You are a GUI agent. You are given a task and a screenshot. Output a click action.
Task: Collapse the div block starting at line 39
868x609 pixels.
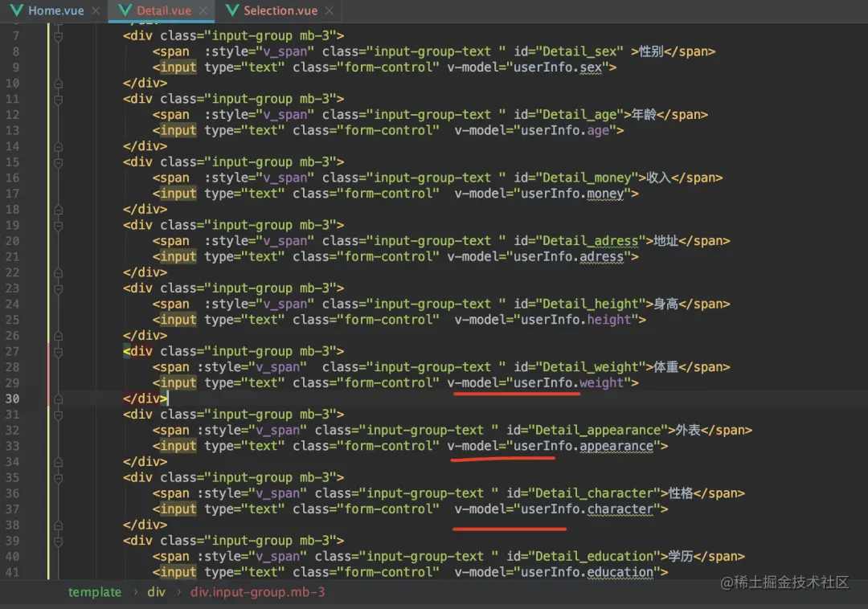click(58, 541)
